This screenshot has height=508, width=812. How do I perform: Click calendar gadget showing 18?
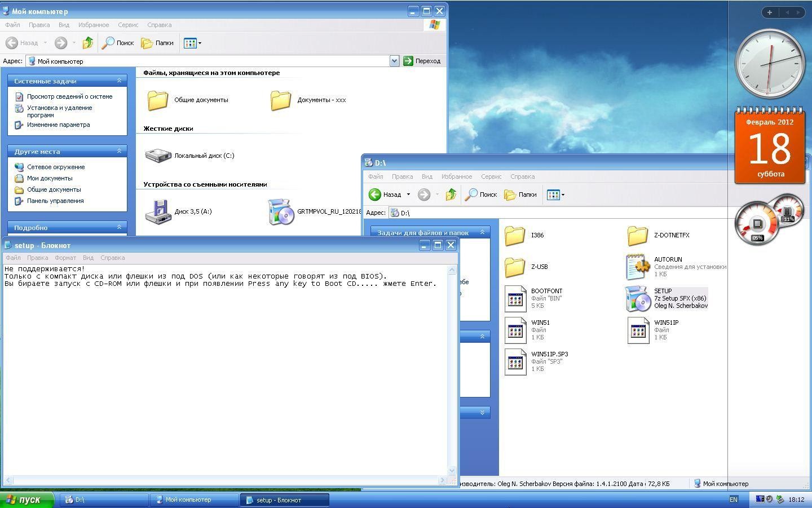coord(770,146)
